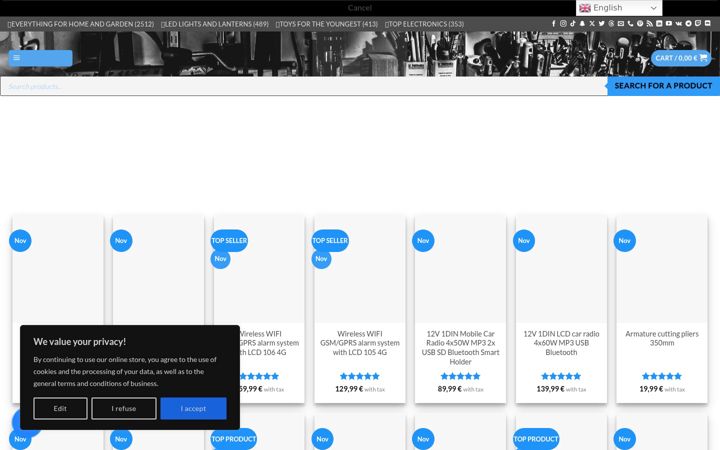
Task: Click star rating of Armature cutting pliers
Action: click(x=662, y=376)
